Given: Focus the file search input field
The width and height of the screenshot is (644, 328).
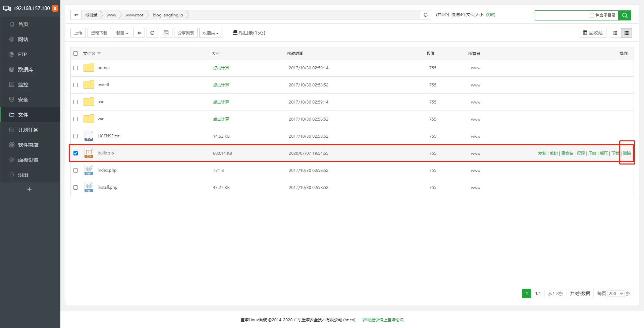Looking at the screenshot, I should [562, 15].
